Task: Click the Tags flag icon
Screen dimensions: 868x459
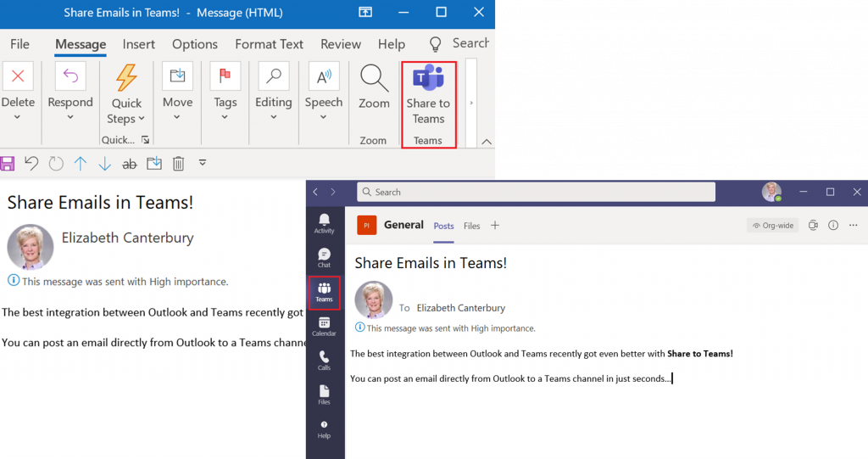Action: coord(225,76)
